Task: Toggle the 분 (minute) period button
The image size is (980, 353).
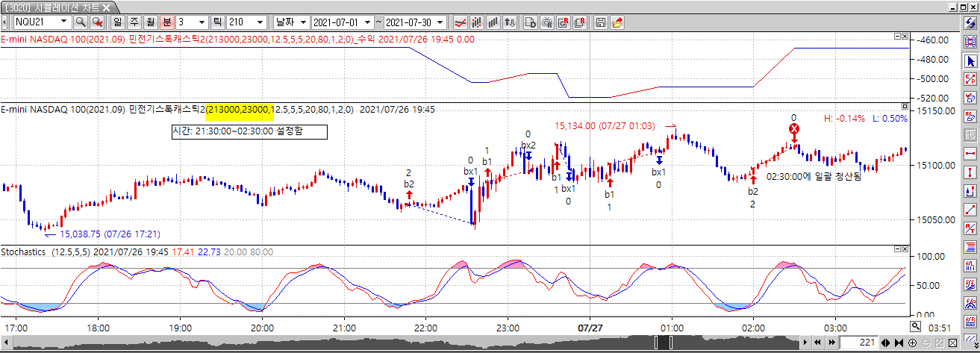Action: (166, 22)
